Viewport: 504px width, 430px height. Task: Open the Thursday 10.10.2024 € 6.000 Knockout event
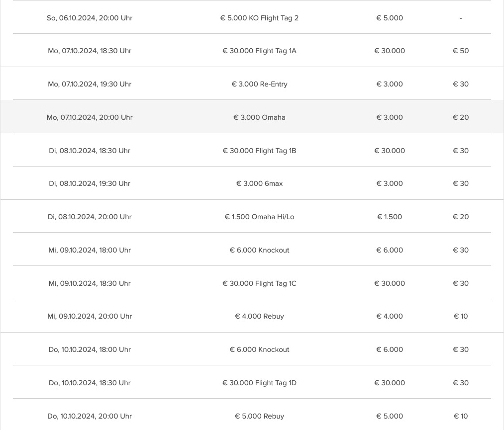pyautogui.click(x=259, y=349)
